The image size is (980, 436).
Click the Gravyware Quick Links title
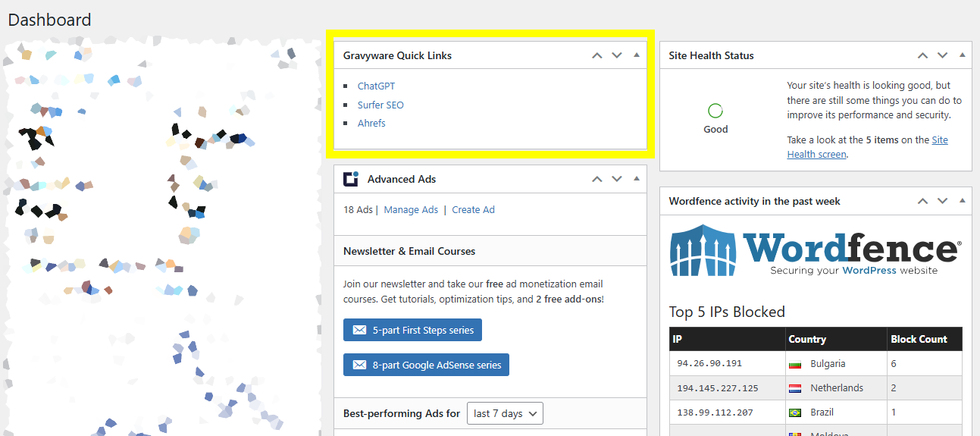coord(397,55)
